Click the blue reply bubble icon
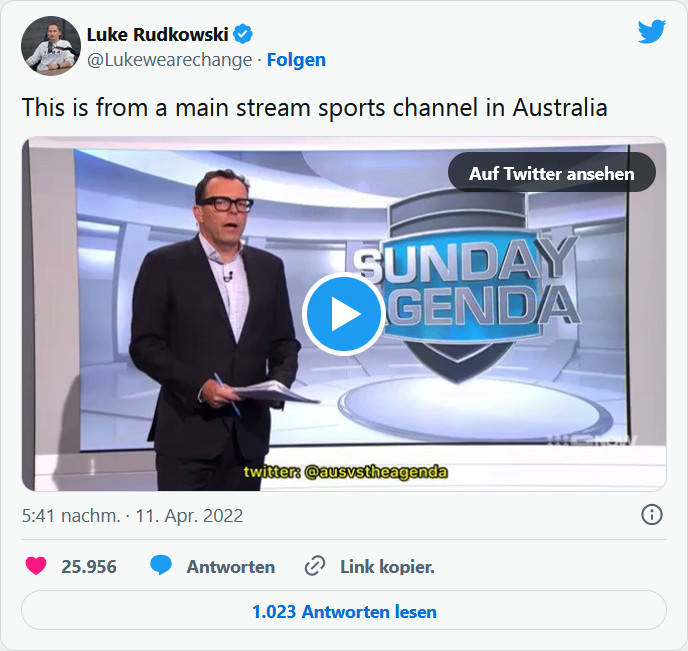Viewport: 688px width, 651px height. click(x=161, y=565)
